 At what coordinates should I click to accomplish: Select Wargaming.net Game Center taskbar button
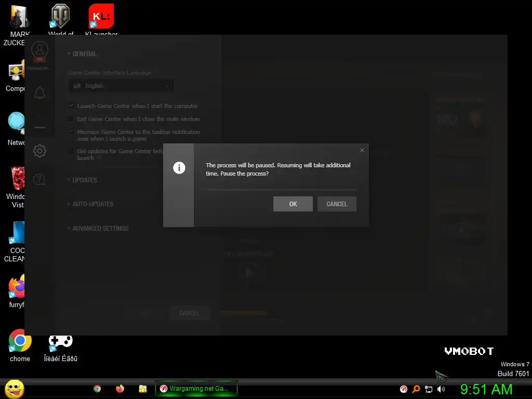(196, 389)
